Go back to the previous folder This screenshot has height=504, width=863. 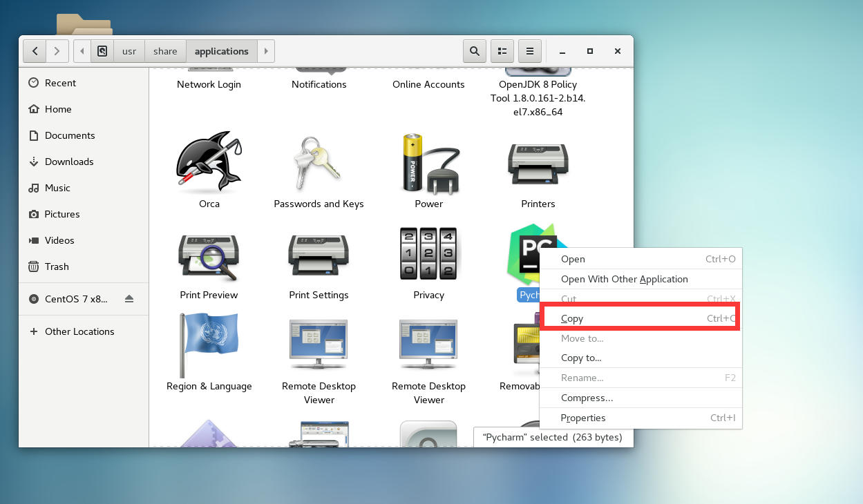(x=35, y=51)
